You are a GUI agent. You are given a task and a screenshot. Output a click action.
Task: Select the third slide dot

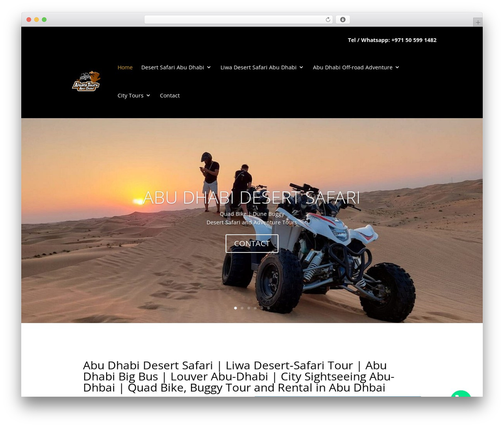coord(249,308)
